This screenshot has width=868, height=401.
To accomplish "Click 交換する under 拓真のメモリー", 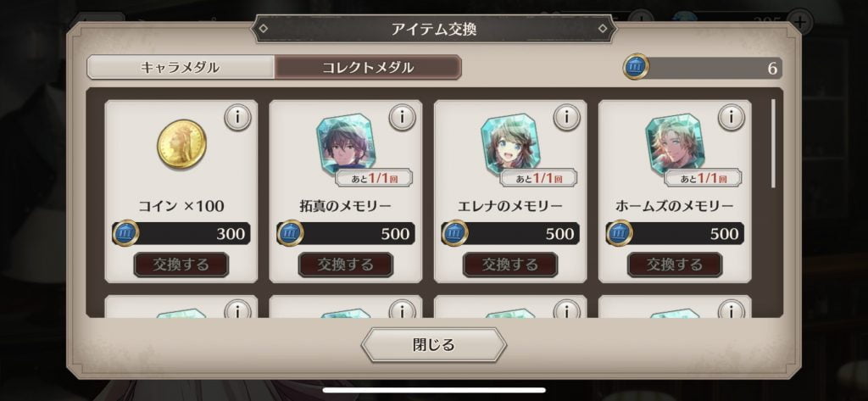I will [346, 265].
